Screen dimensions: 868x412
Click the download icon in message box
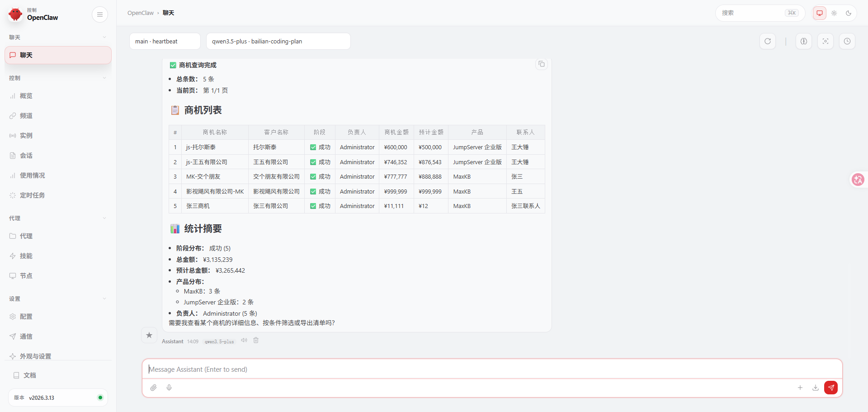tap(815, 388)
